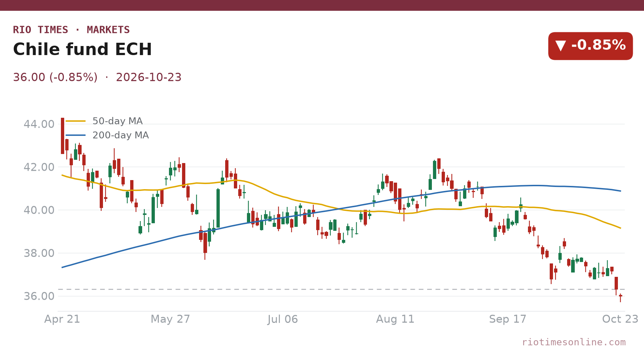
Task: Click the 'Sep 17' x-axis date label
Action: (508, 319)
